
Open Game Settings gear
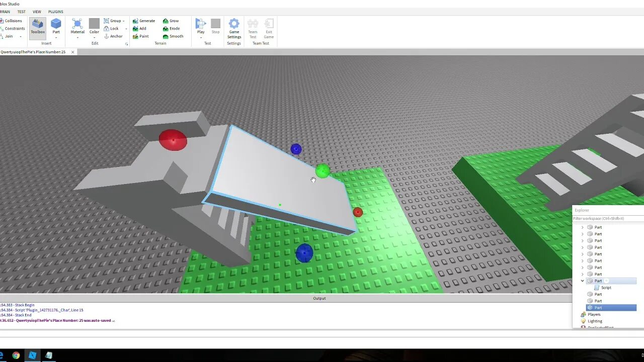(x=234, y=28)
